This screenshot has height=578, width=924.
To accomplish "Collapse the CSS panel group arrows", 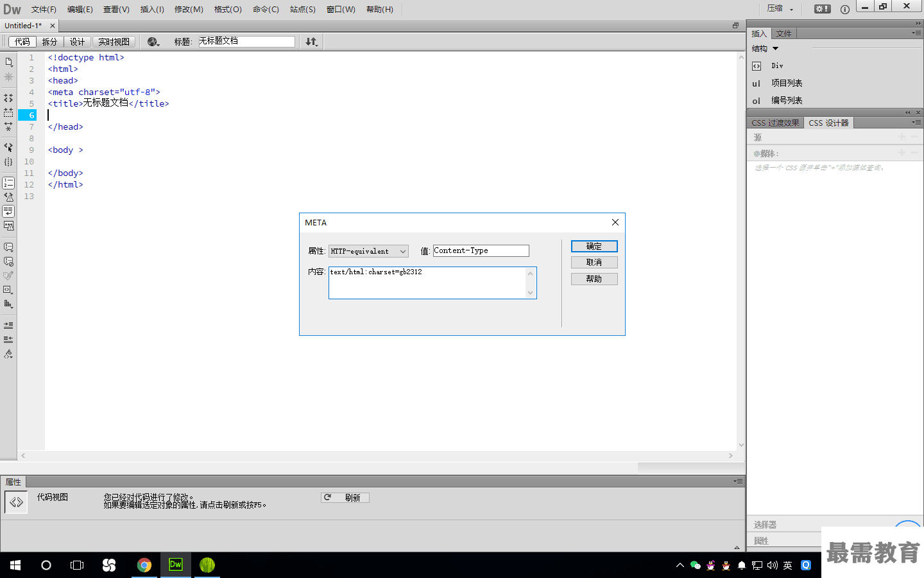I will [x=908, y=112].
